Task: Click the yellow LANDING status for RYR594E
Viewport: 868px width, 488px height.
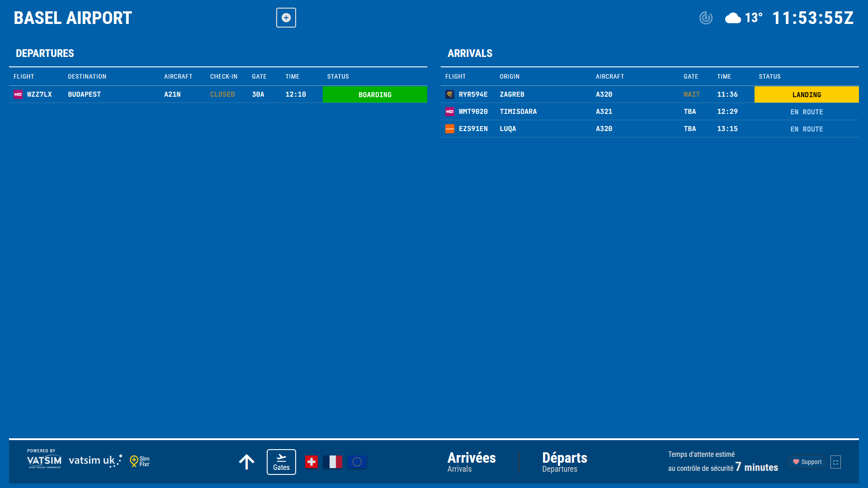Action: point(807,94)
